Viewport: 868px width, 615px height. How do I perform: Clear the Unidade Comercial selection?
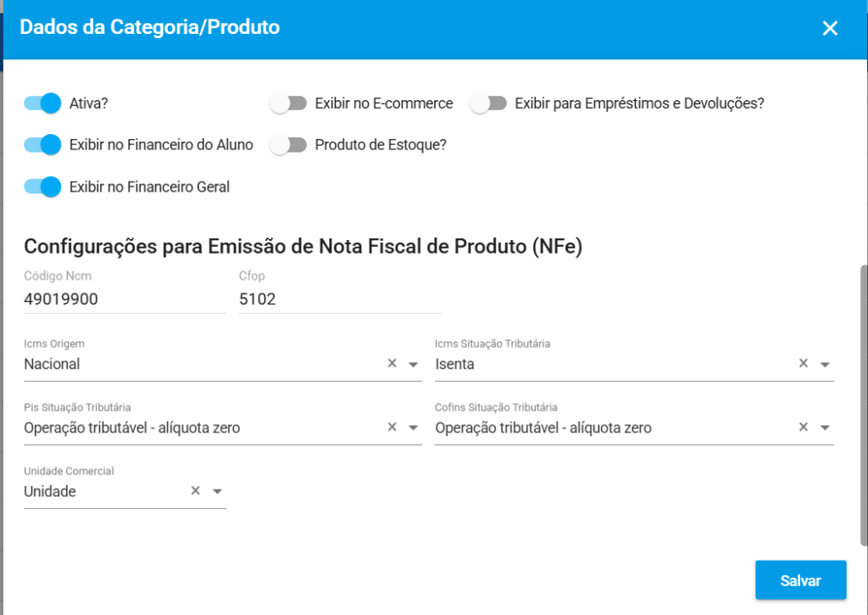tap(195, 491)
